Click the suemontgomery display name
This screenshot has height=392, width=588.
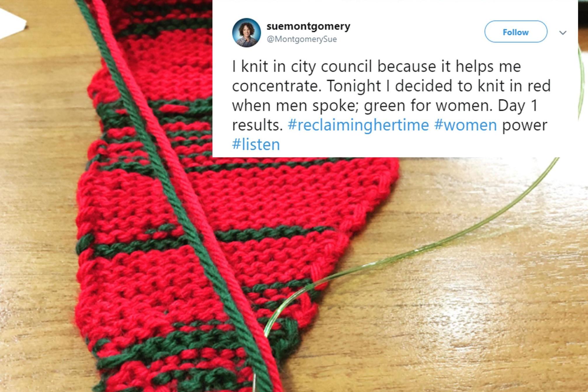point(308,26)
